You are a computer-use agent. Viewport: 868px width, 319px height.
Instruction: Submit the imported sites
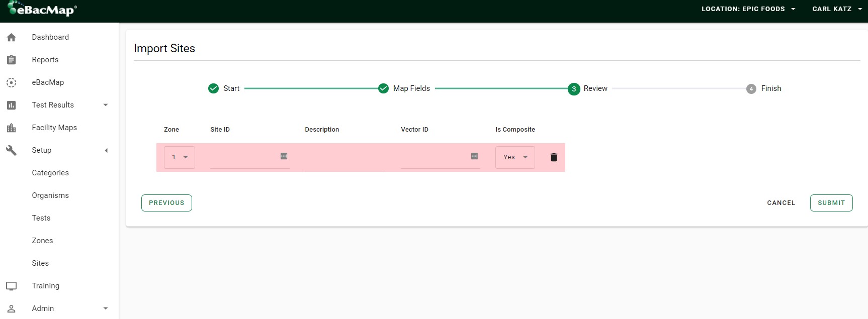(831, 203)
